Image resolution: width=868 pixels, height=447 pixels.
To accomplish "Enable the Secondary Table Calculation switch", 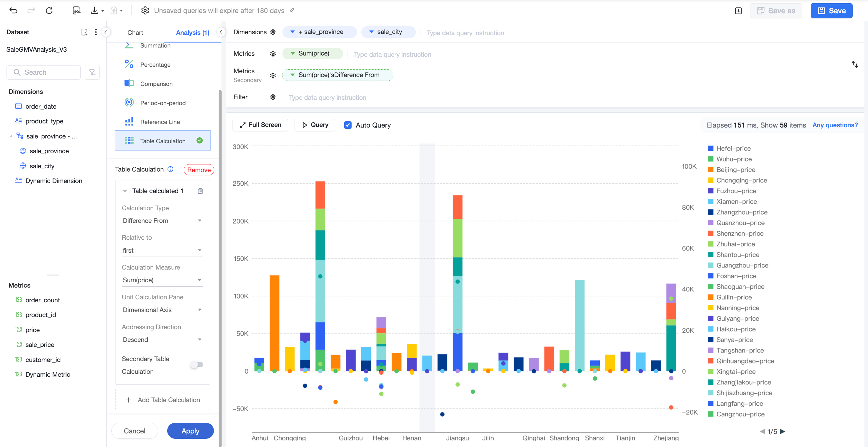I will tap(197, 364).
